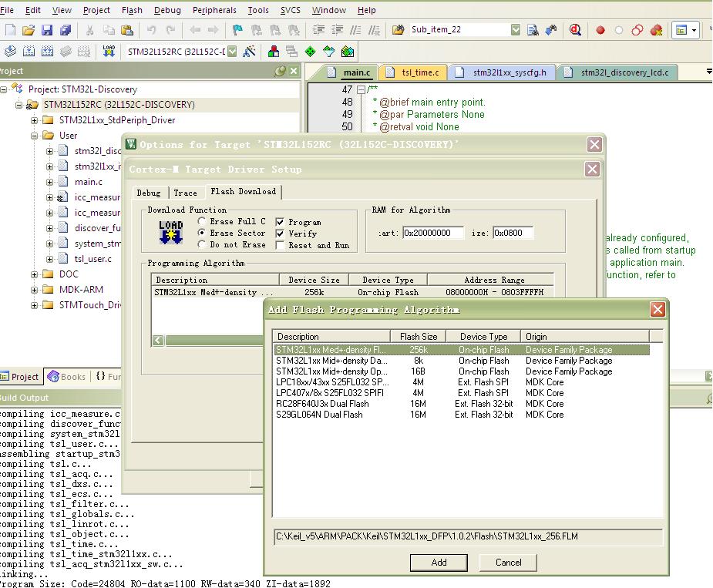This screenshot has height=588, width=713.
Task: Open Manage Project Items with the colored blocks icon
Action: [274, 52]
